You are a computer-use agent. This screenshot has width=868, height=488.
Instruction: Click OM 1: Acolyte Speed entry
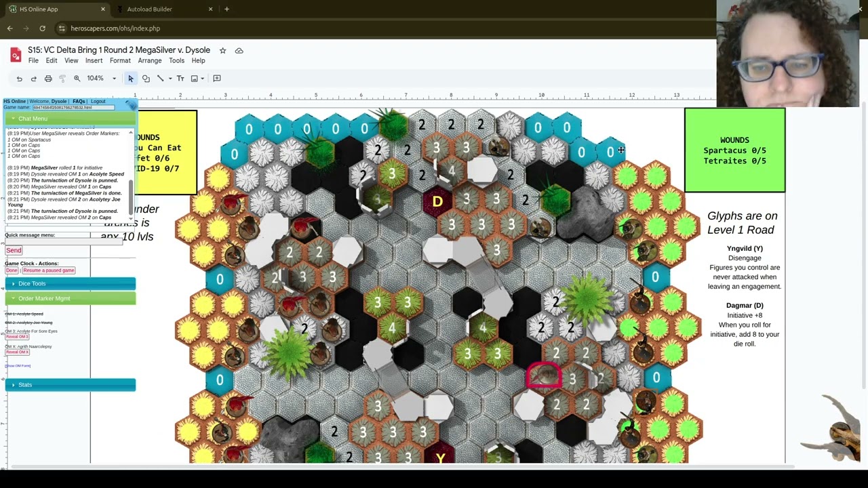tap(24, 314)
